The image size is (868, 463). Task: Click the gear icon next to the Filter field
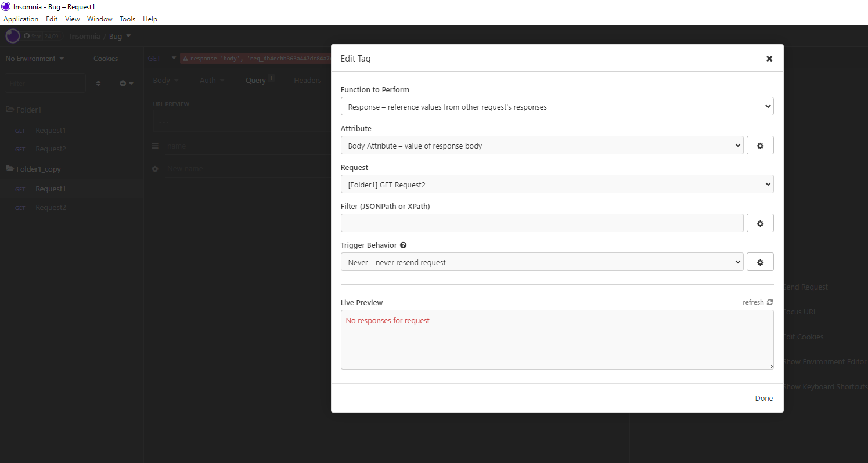(x=760, y=223)
